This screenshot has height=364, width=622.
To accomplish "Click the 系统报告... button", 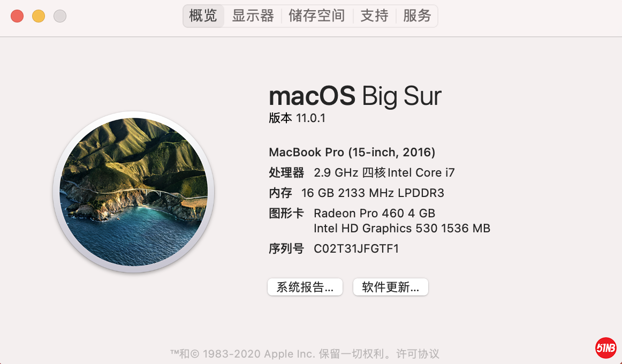I will point(305,287).
